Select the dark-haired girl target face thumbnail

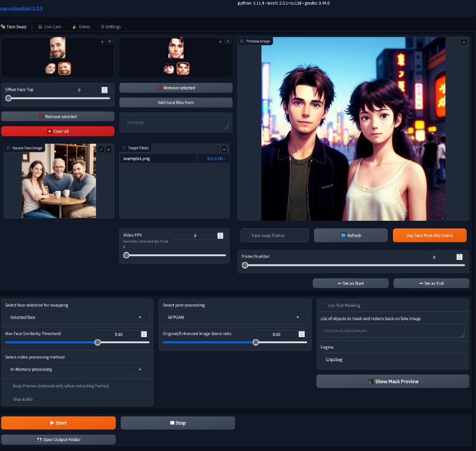[x=169, y=68]
